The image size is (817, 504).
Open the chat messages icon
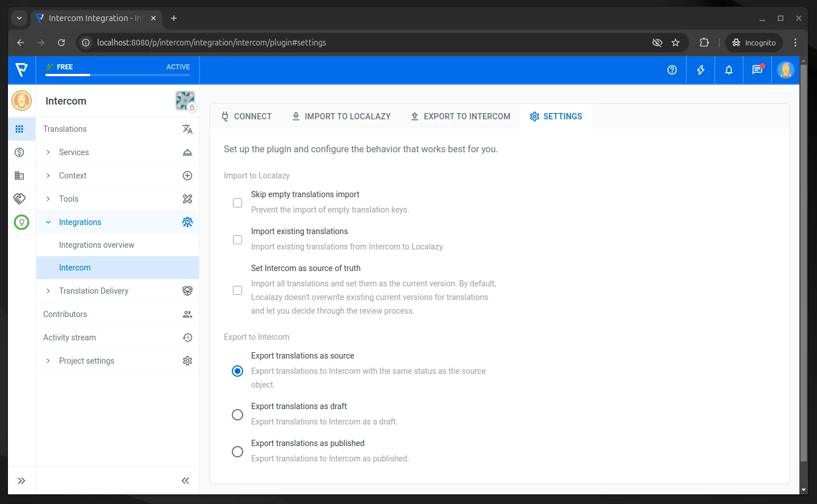pos(757,70)
